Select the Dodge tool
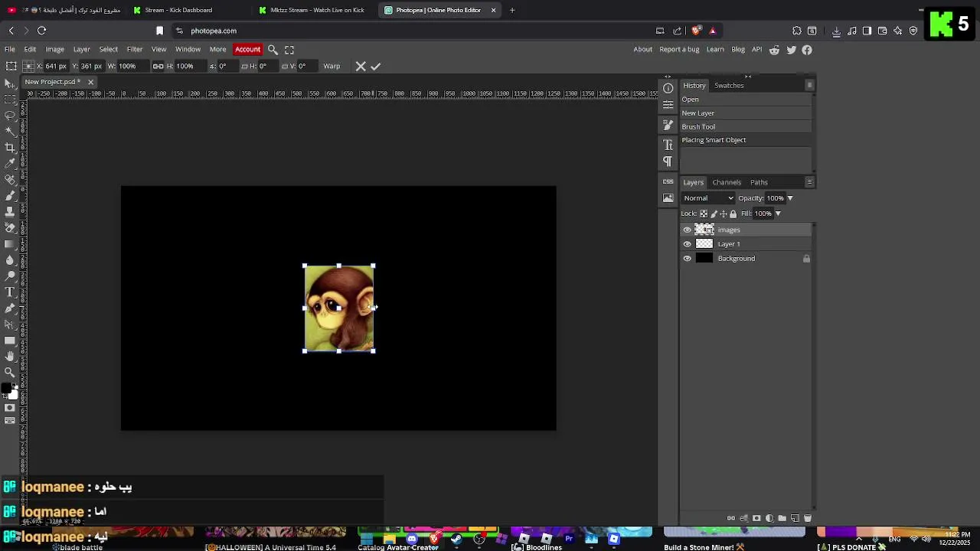 (10, 275)
